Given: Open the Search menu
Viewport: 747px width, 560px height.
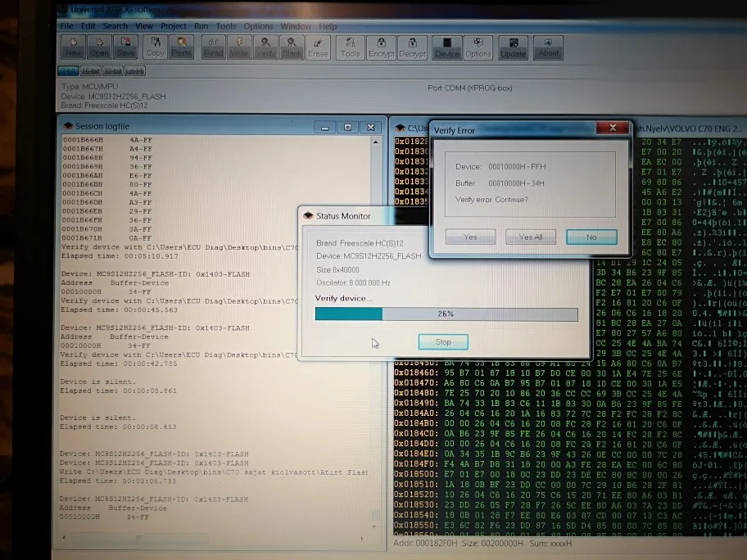Looking at the screenshot, I should pyautogui.click(x=115, y=25).
